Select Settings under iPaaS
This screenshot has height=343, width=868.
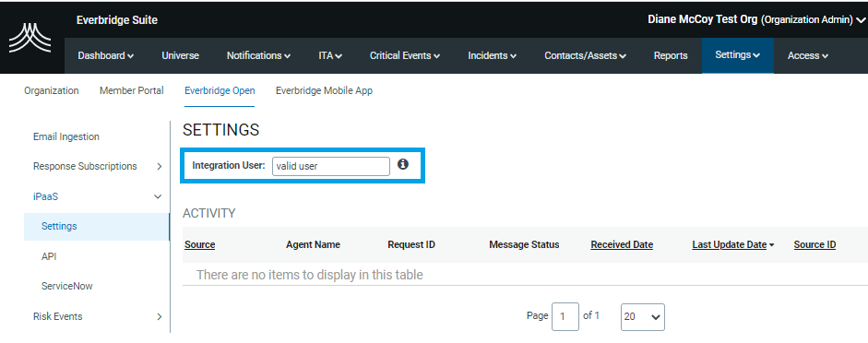click(x=97, y=226)
